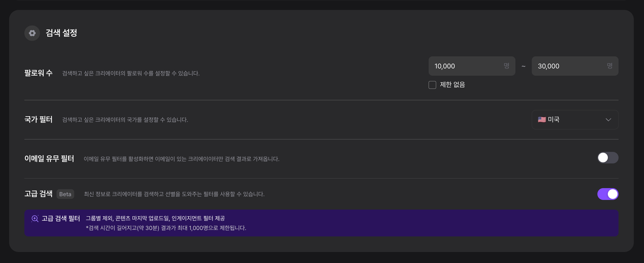Check the 제한 없음 checkbox

point(432,85)
